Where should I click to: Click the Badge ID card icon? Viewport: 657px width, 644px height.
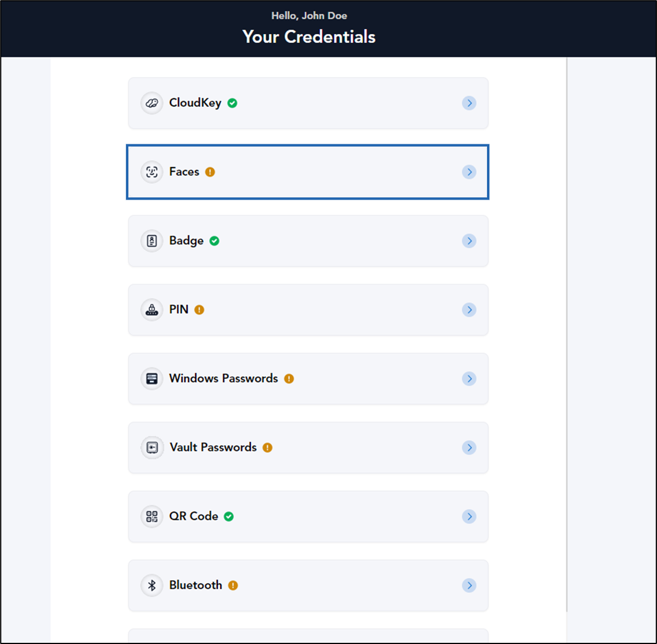pos(152,241)
